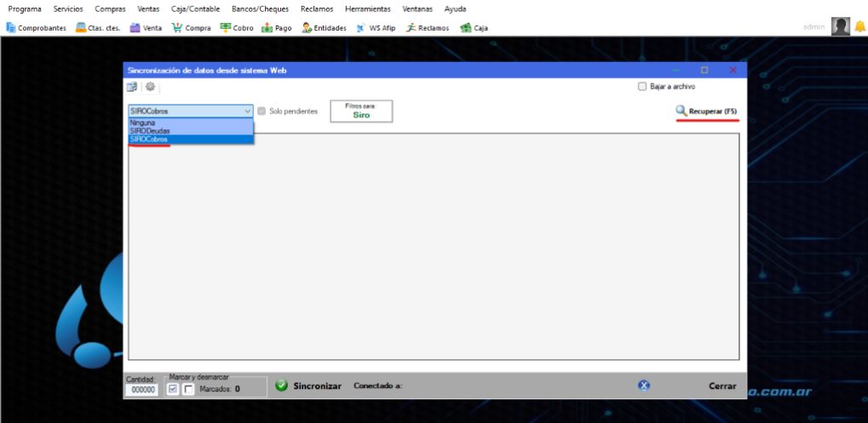Enable the Bajar a archivo checkbox
The width and height of the screenshot is (868, 423).
coord(642,87)
